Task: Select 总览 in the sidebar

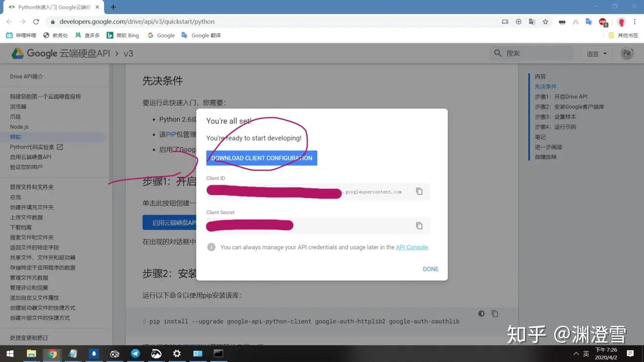Action: click(x=15, y=197)
